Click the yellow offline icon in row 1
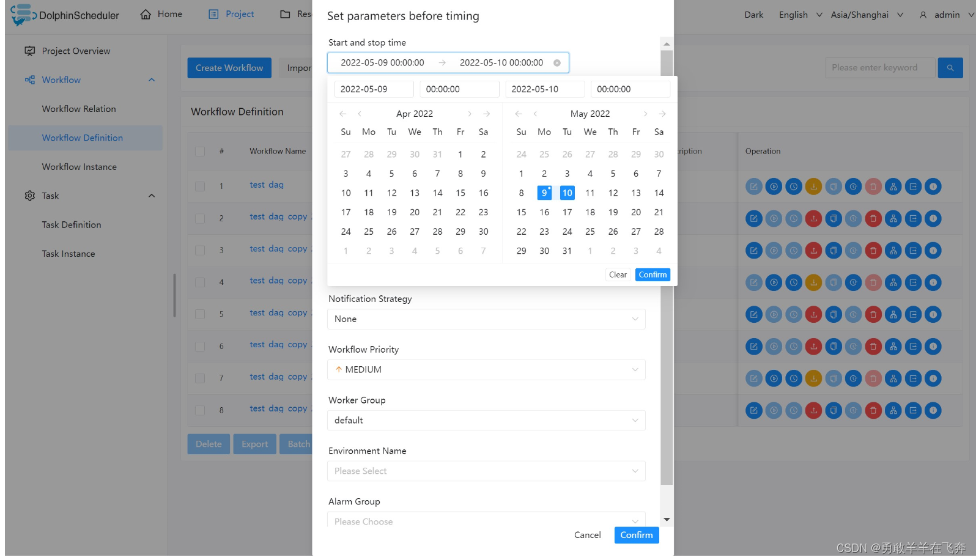 click(813, 186)
